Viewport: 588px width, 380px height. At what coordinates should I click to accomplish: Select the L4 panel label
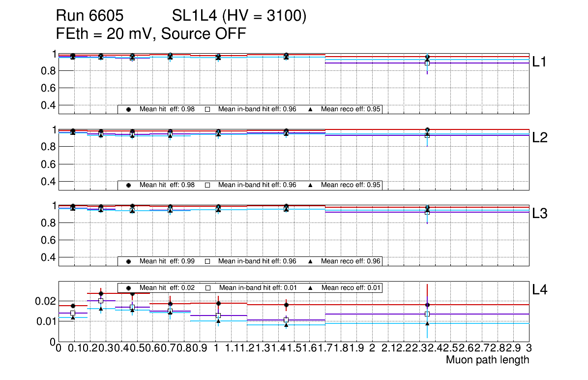click(540, 290)
